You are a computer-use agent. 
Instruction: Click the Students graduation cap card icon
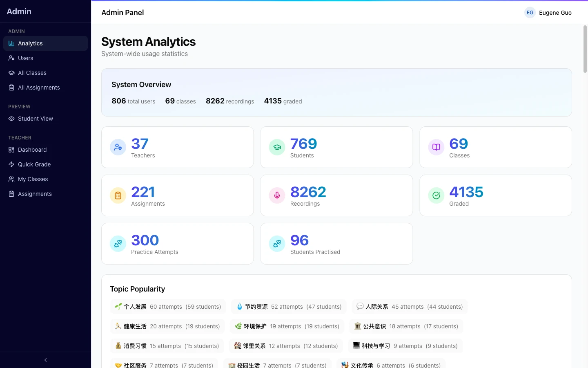(x=277, y=147)
